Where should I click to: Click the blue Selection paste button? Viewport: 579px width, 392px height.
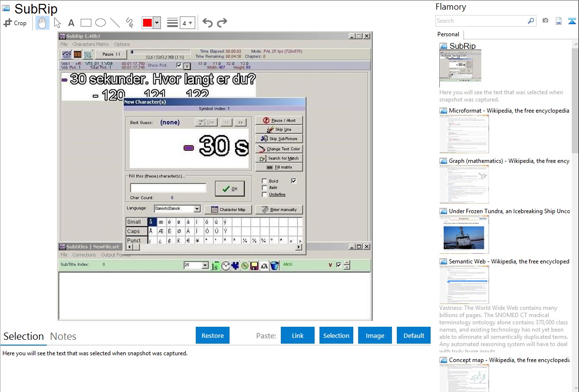(336, 335)
